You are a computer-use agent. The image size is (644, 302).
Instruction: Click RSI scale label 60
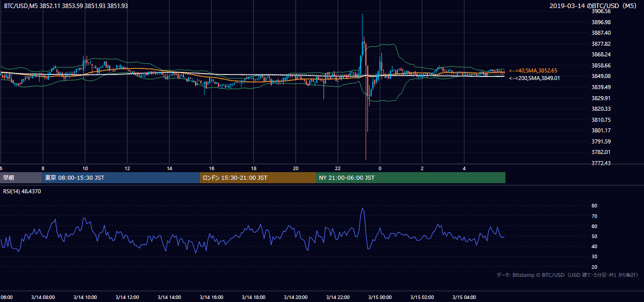pyautogui.click(x=595, y=226)
